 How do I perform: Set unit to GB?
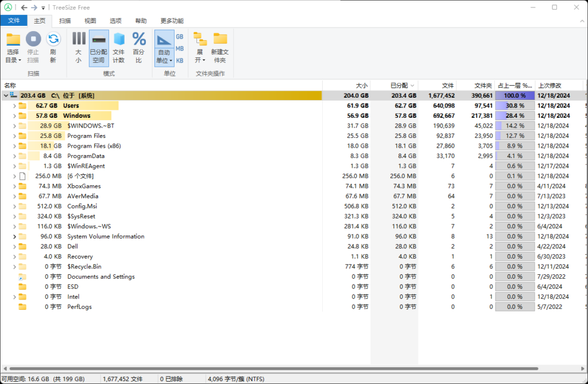point(180,37)
